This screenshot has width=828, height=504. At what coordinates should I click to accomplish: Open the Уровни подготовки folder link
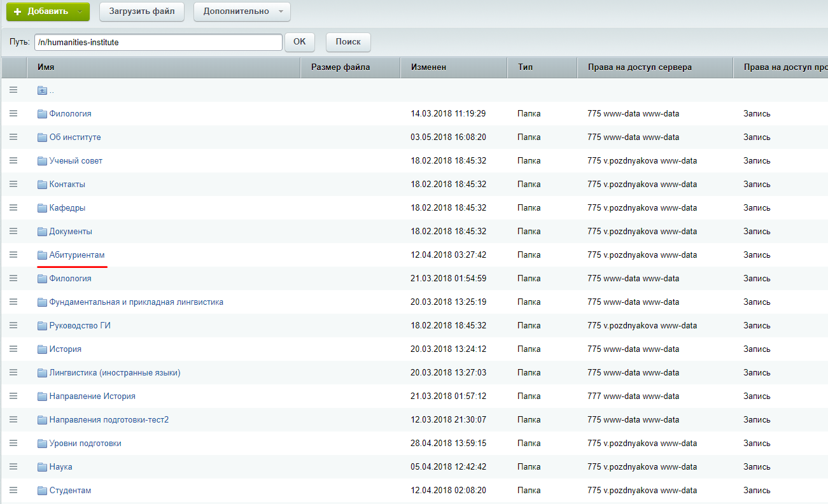click(x=85, y=443)
